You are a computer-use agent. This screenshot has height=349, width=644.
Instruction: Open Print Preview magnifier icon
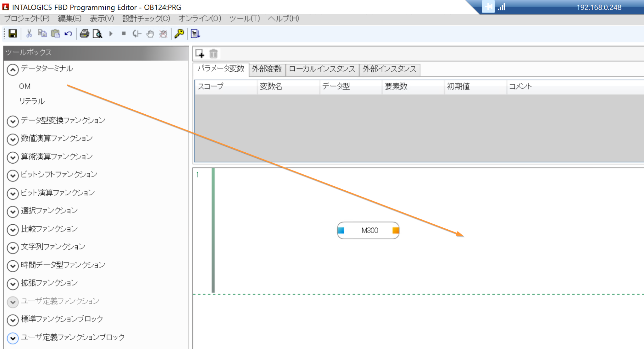[x=97, y=34]
